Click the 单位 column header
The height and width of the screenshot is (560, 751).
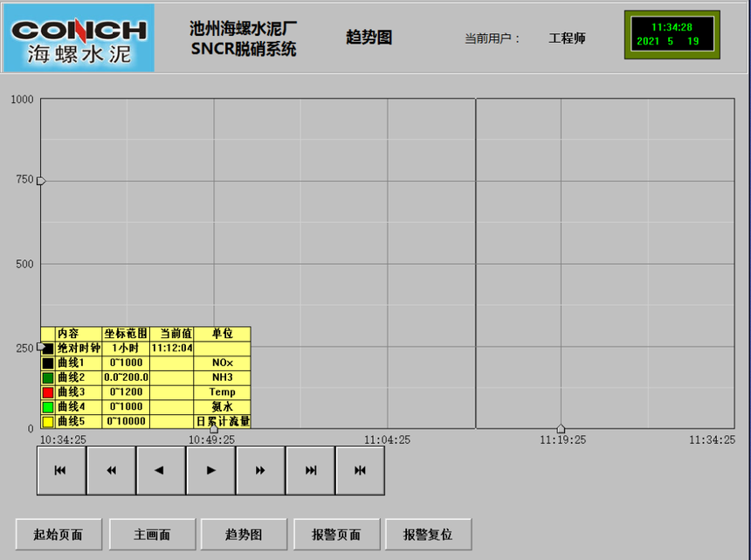point(222,334)
